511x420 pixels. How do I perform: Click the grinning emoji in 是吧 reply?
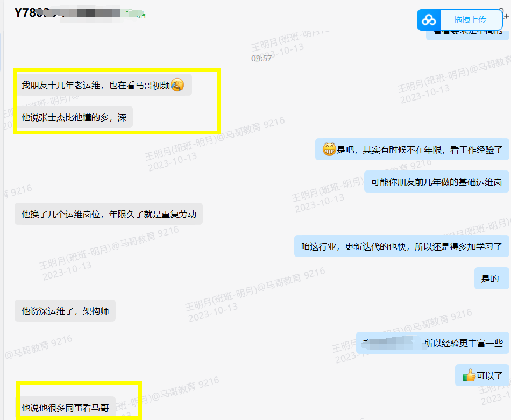tap(329, 150)
